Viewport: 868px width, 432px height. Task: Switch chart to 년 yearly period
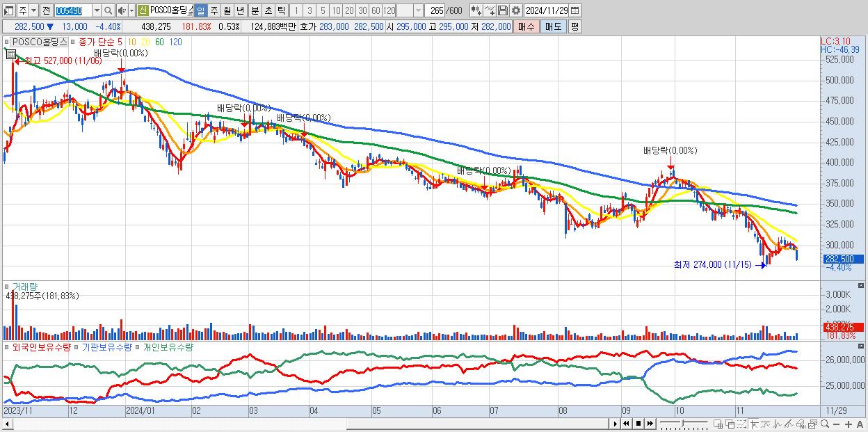pos(240,10)
